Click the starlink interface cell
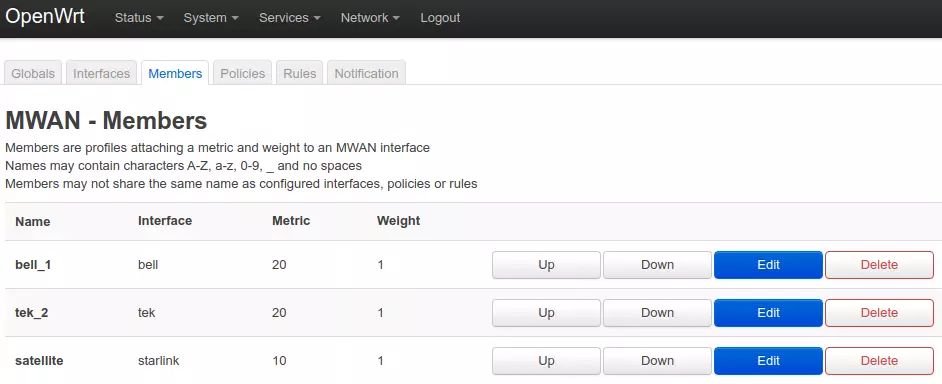The width and height of the screenshot is (942, 384). click(159, 361)
